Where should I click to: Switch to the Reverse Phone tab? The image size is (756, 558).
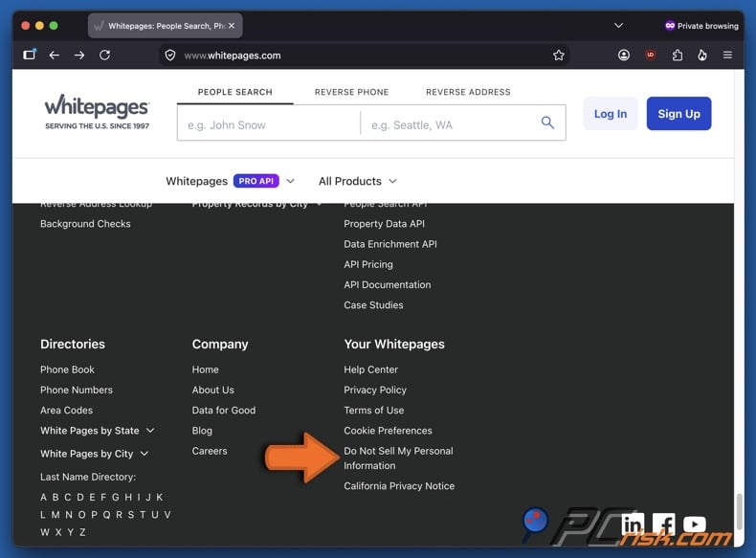pos(351,92)
